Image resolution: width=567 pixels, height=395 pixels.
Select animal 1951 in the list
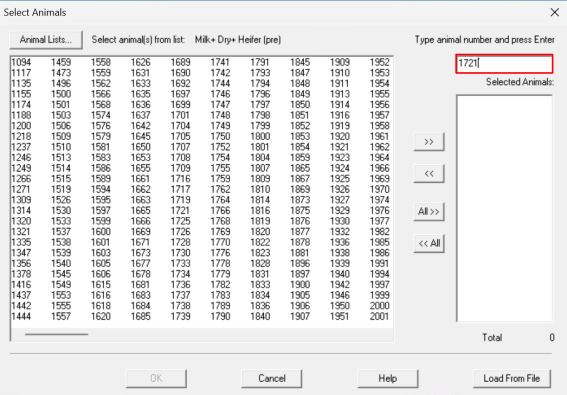point(340,317)
